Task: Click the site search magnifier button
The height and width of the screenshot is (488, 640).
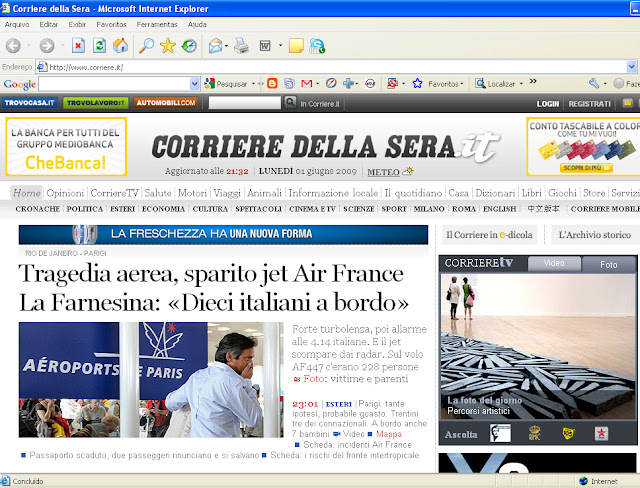Action: click(290, 102)
